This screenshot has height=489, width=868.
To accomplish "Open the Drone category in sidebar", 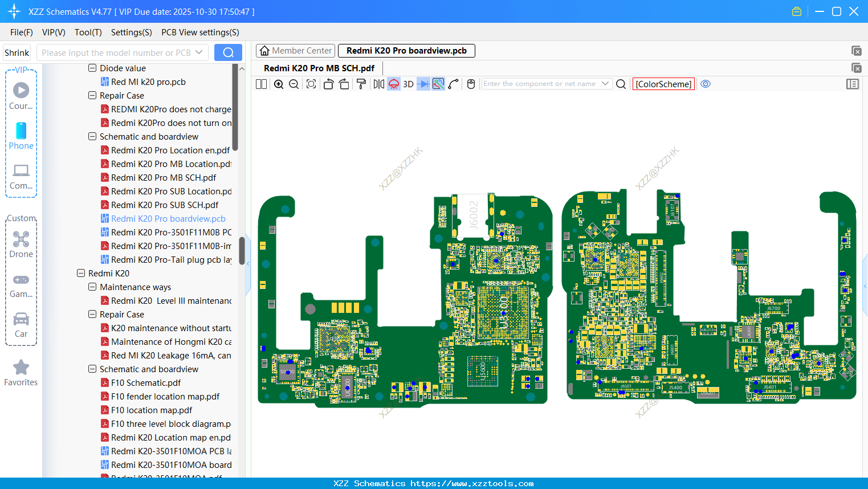I will pos(21,244).
